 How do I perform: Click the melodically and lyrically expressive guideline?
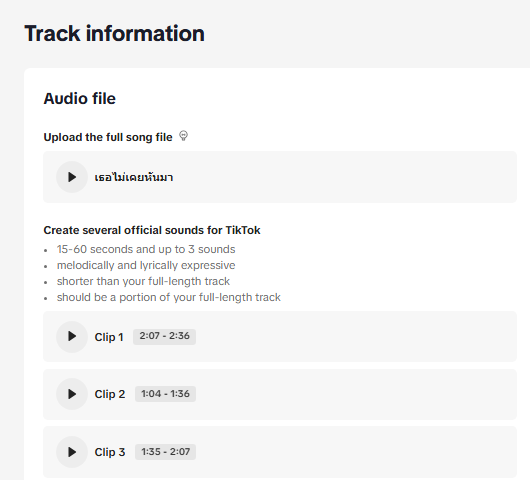pyautogui.click(x=146, y=265)
